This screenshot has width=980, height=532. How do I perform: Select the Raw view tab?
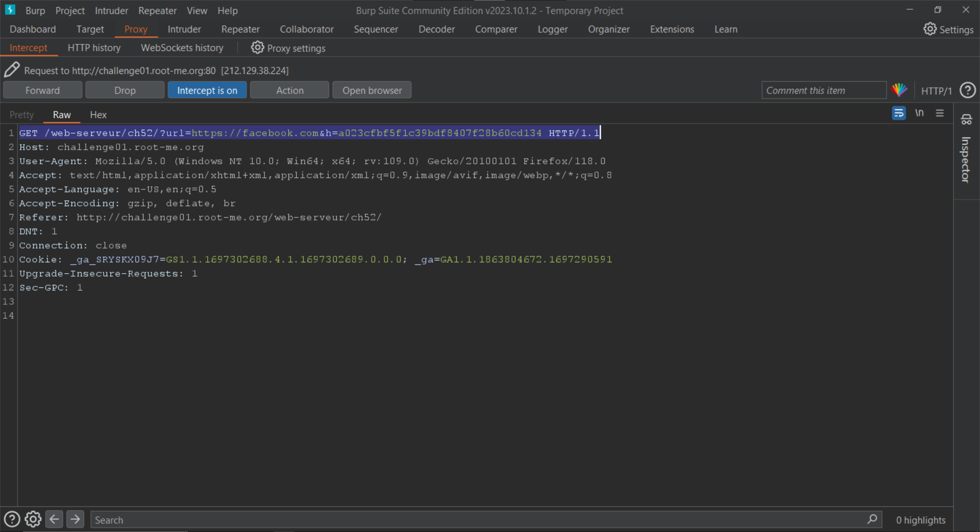pos(62,115)
